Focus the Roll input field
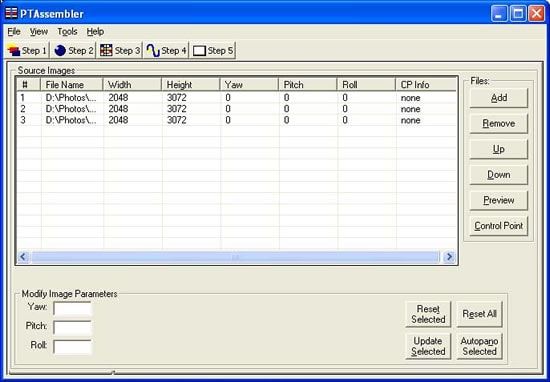 click(x=72, y=347)
